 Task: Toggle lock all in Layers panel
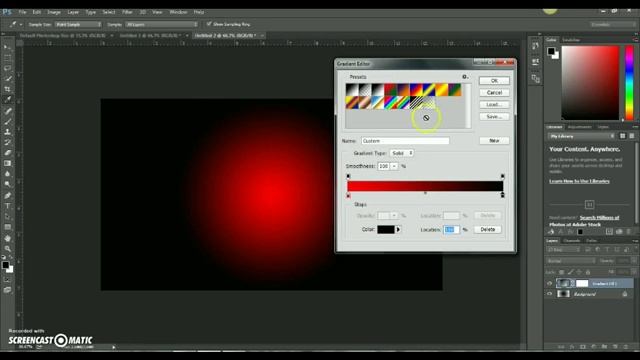(588, 272)
